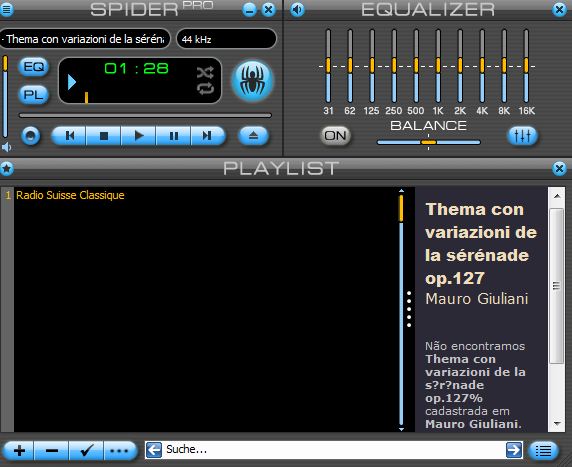
Task: Add a file with the plus button
Action: [x=19, y=451]
